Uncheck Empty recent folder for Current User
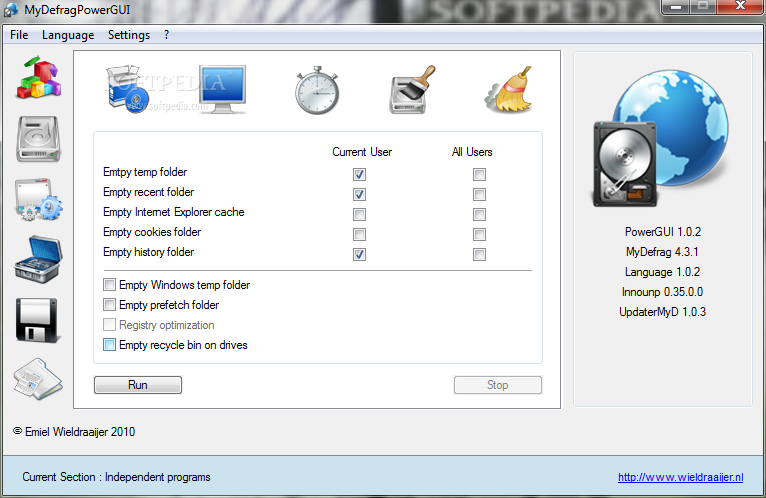The image size is (766, 498). point(360,195)
